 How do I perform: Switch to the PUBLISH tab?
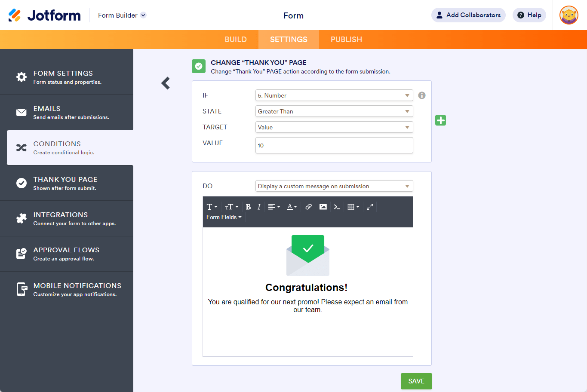(x=346, y=40)
